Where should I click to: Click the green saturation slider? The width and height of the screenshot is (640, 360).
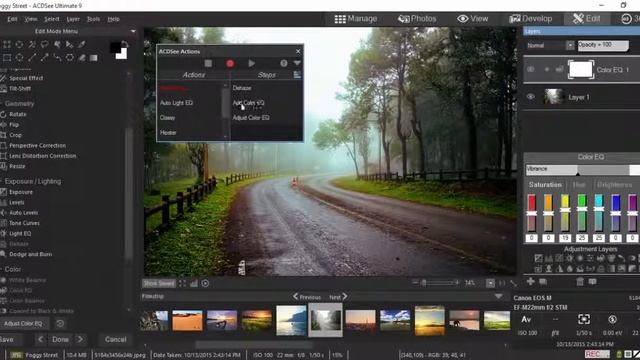click(582, 213)
